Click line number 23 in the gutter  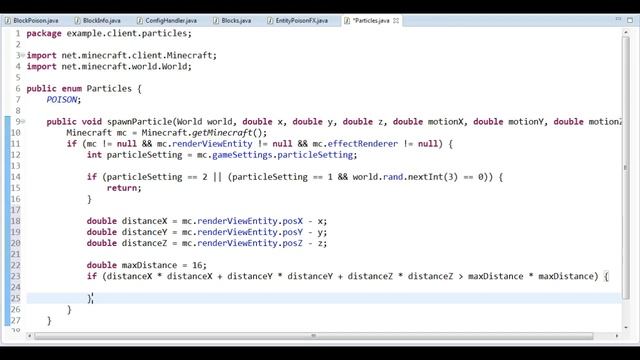point(16,276)
